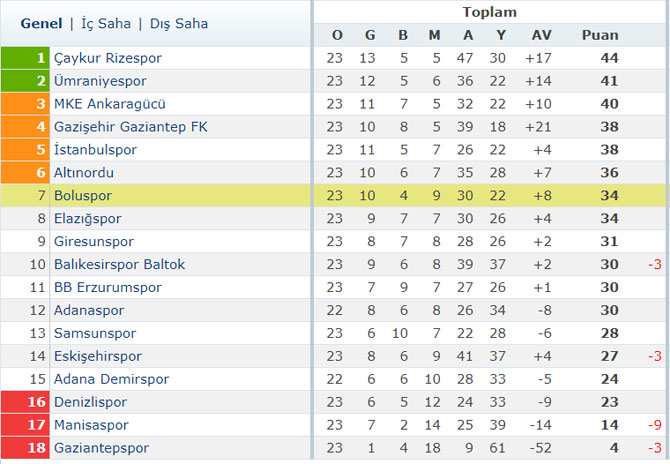Switch to the Genel standings tab
The image size is (670, 464).
coord(41,23)
